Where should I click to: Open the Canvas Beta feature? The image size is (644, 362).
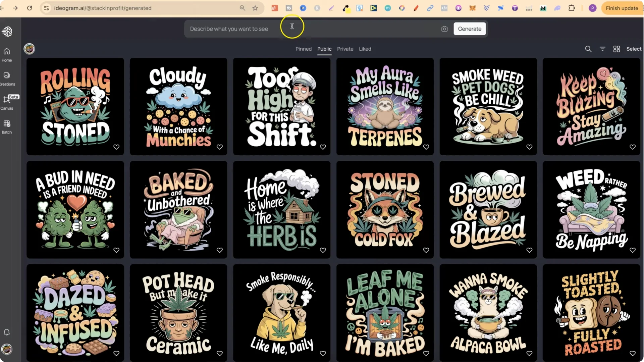click(x=7, y=102)
